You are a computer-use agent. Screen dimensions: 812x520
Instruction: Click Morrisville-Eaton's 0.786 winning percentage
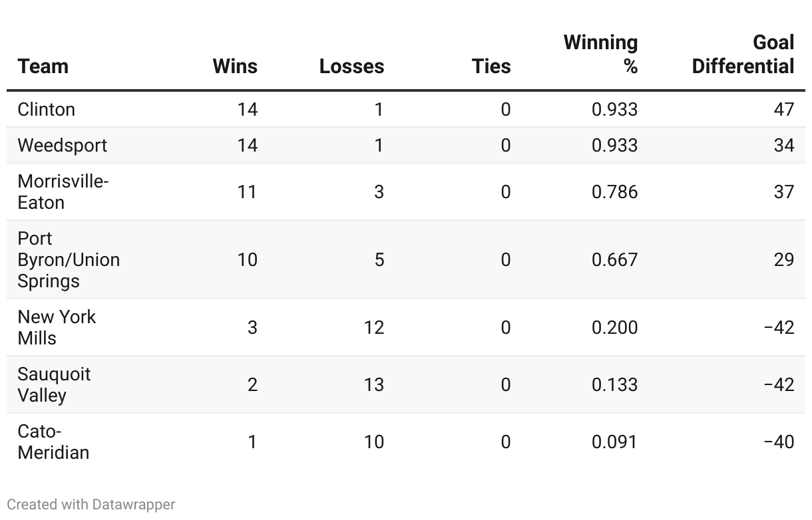click(x=614, y=192)
